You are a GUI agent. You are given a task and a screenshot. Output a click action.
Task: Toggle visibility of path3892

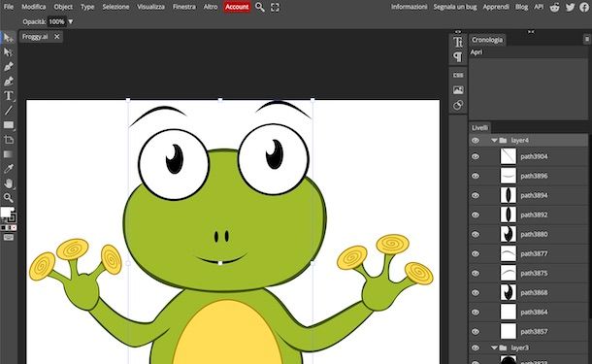pyautogui.click(x=476, y=215)
